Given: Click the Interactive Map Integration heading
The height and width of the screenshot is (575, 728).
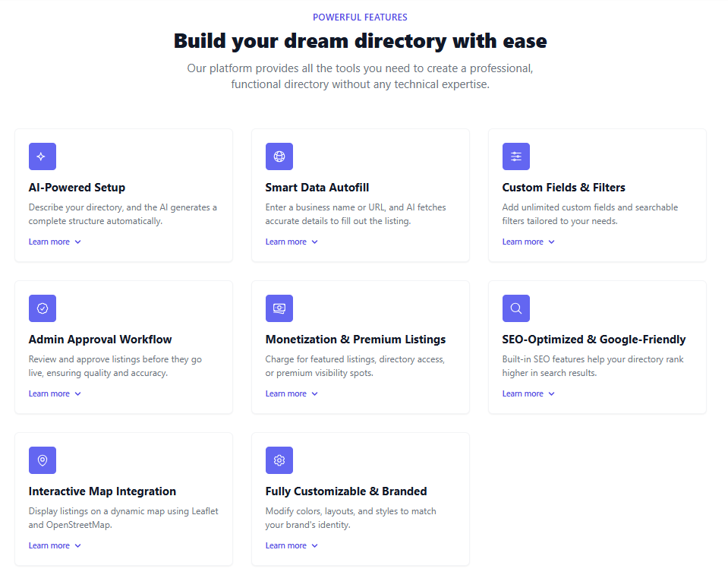Looking at the screenshot, I should point(102,491).
